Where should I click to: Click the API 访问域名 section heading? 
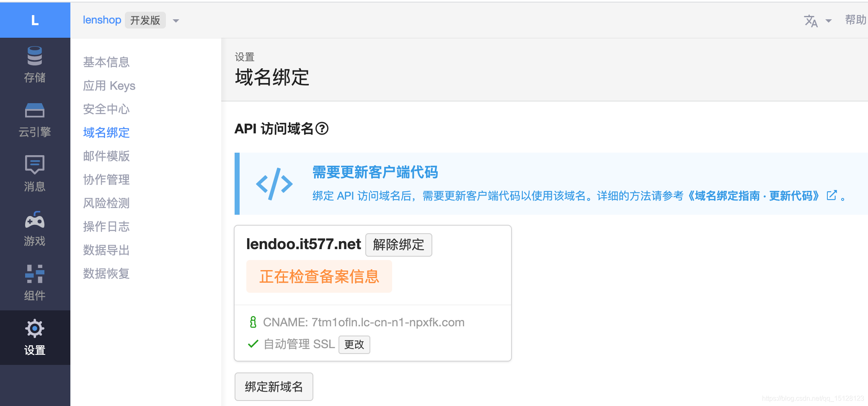274,128
